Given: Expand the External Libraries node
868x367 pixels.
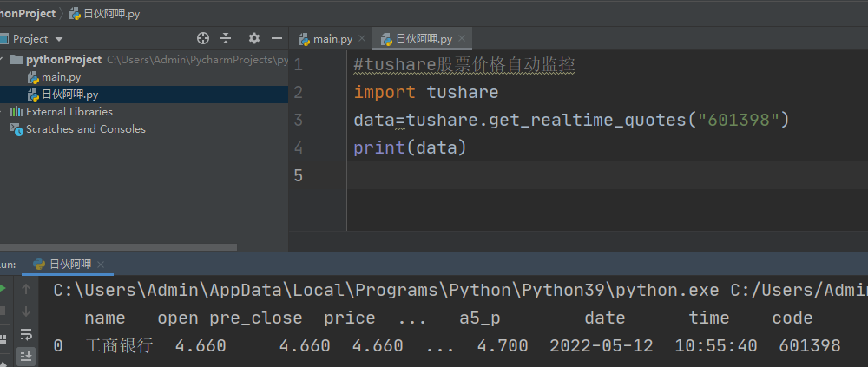Looking at the screenshot, I should (3, 112).
